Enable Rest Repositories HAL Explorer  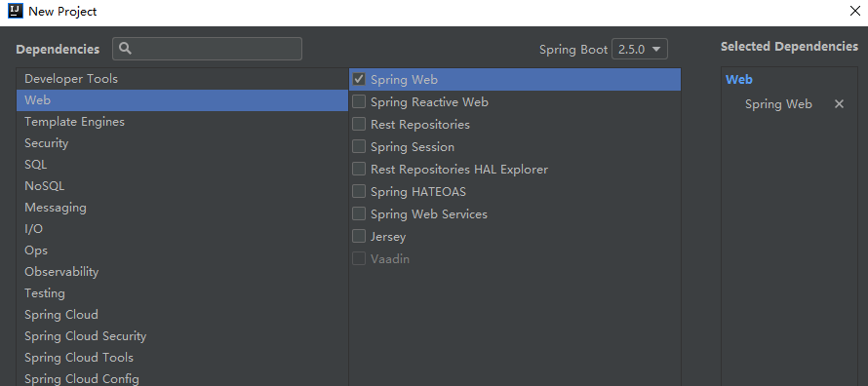(359, 169)
